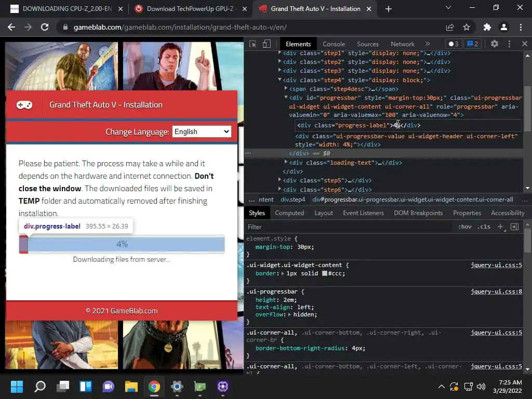532x399 pixels.
Task: Open jquery-ui.css:8 source link
Action: pyautogui.click(x=496, y=291)
